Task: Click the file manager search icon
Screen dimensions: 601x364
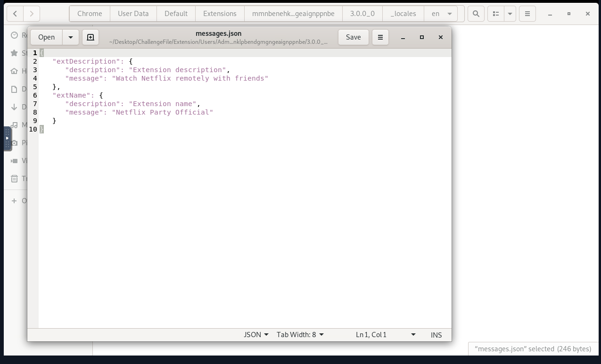Action: pos(476,14)
